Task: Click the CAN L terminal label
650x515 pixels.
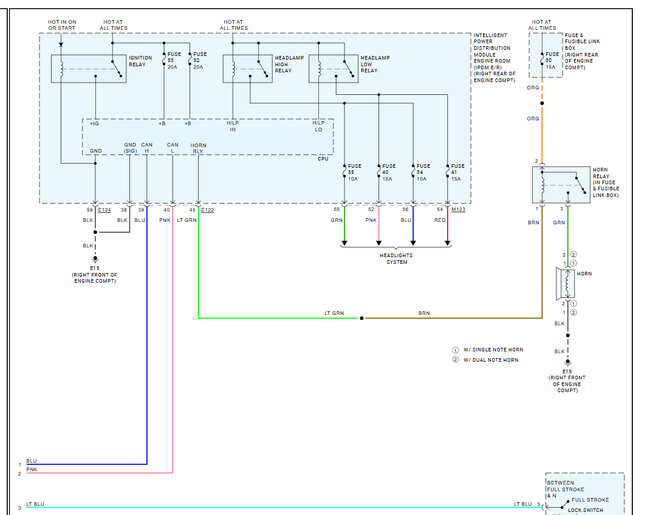Action: click(x=172, y=148)
